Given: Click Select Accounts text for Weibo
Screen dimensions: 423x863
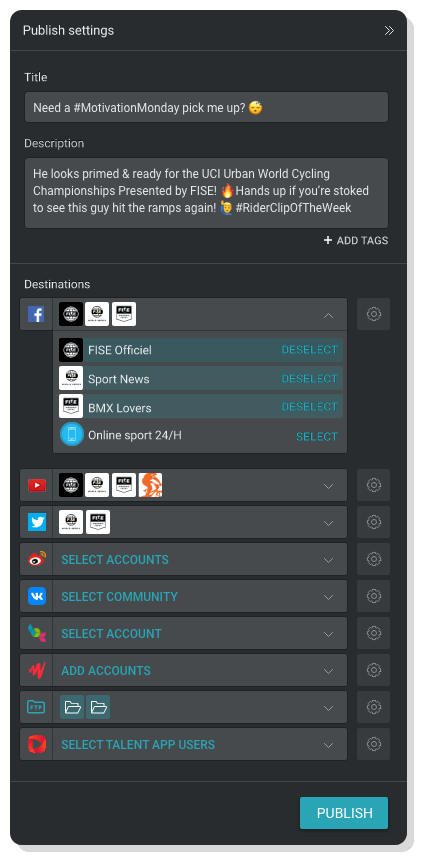Looking at the screenshot, I should [x=115, y=560].
